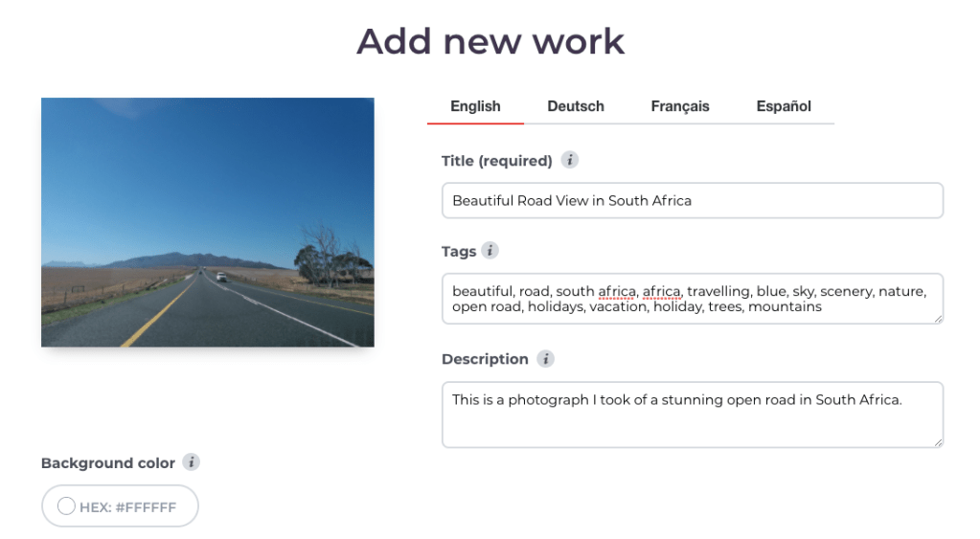Select the English language tab
Image resolution: width=980 pixels, height=539 pixels.
(475, 106)
